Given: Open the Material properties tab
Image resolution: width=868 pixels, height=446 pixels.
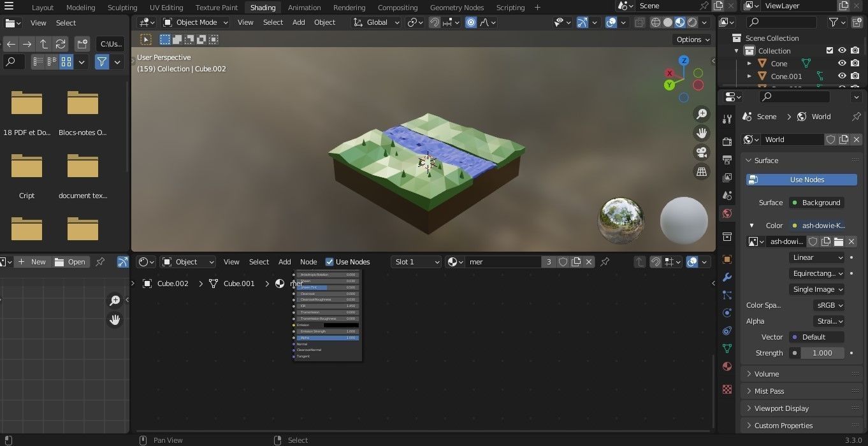Looking at the screenshot, I should click(727, 366).
